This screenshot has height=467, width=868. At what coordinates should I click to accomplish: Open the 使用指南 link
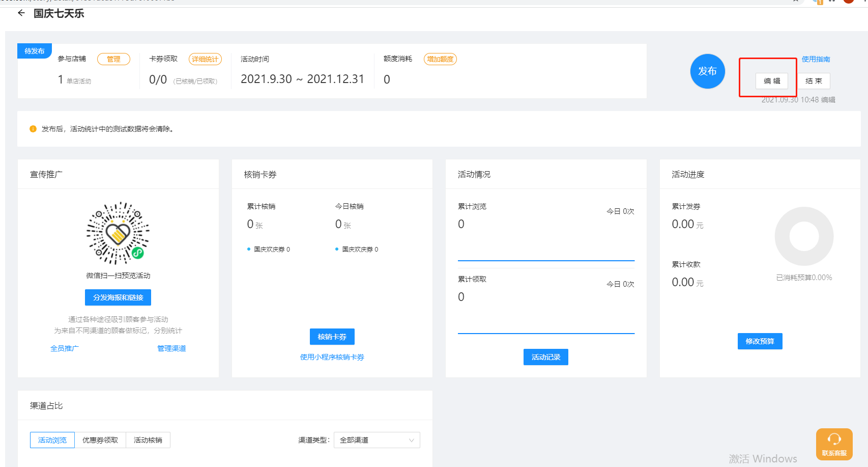point(816,59)
